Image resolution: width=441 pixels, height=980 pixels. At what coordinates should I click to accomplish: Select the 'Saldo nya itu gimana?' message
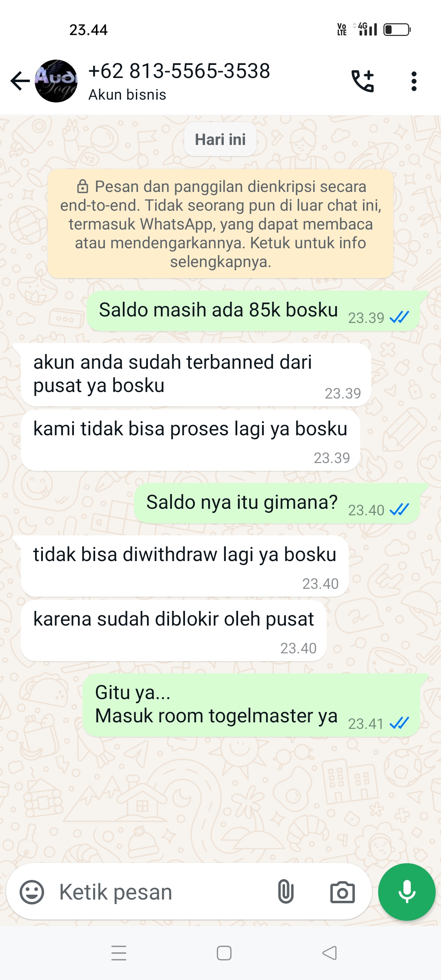277,503
